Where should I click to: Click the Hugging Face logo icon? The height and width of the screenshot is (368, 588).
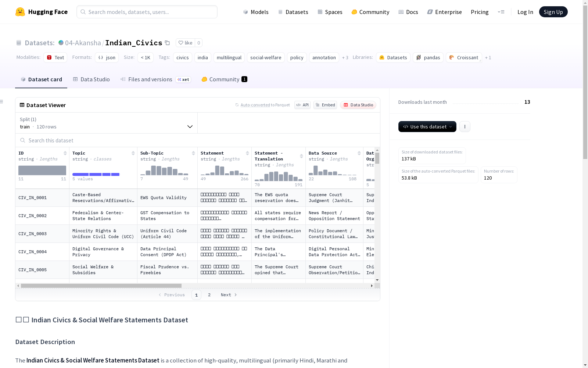[x=20, y=12]
